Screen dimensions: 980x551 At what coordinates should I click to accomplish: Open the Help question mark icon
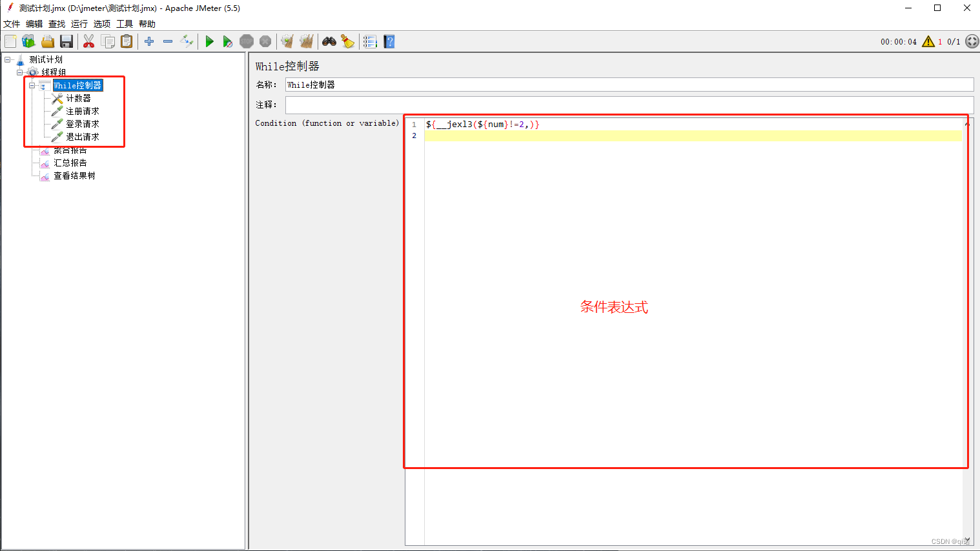tap(389, 41)
